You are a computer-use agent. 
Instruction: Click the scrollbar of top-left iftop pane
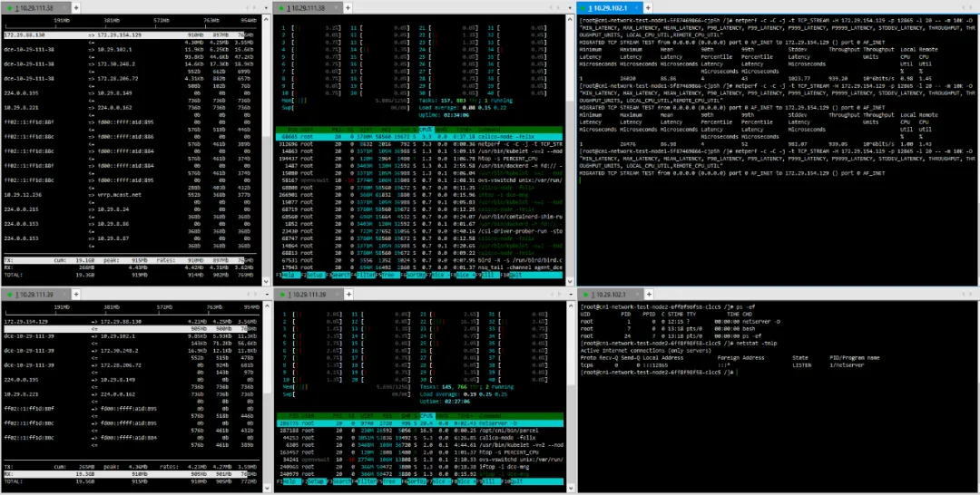pos(266,150)
